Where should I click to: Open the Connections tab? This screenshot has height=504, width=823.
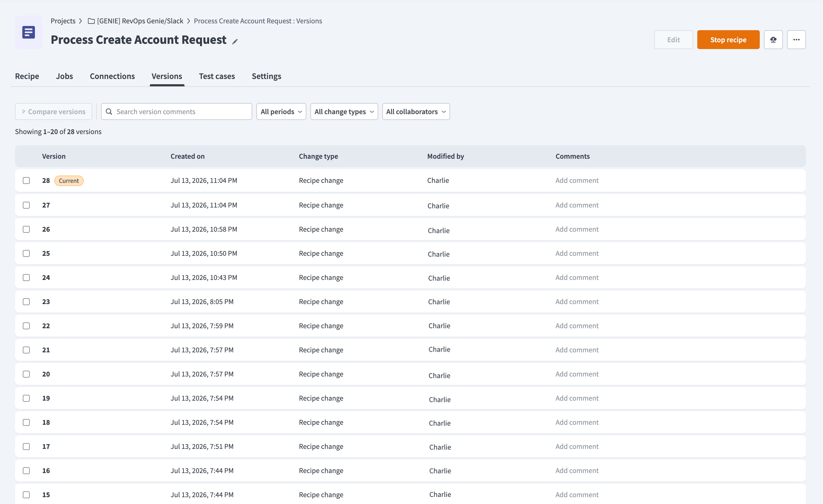click(x=112, y=76)
